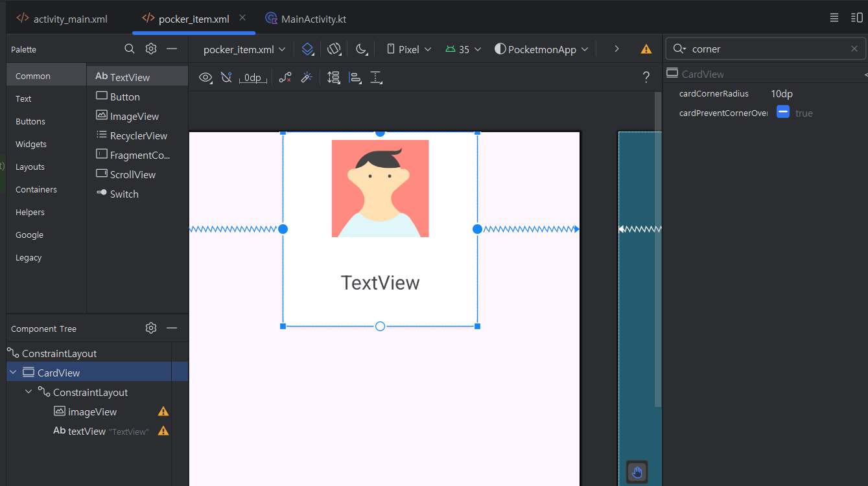This screenshot has height=486, width=868.
Task: Toggle the cardPreventCornerOverlap checkbox
Action: (783, 112)
